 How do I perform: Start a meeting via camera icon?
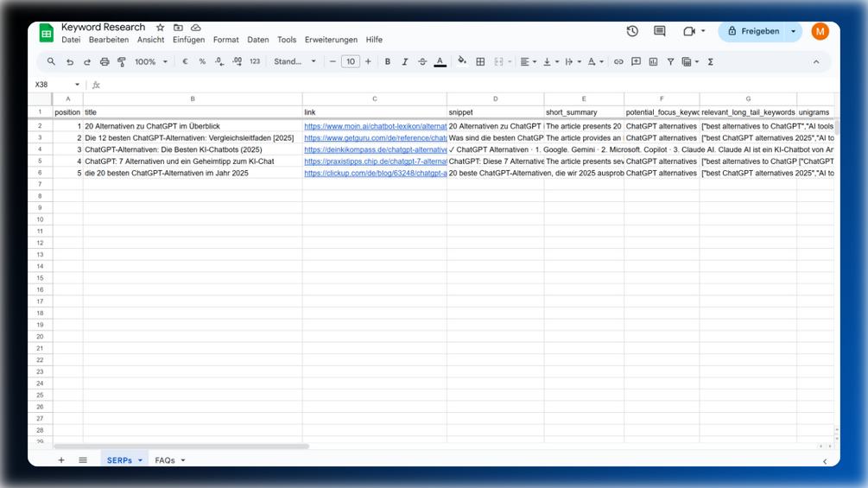coord(688,32)
